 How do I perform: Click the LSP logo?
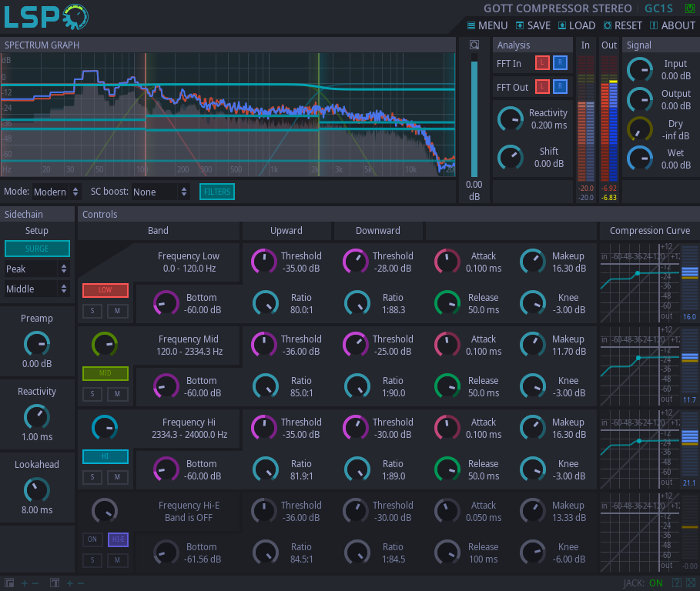46,17
